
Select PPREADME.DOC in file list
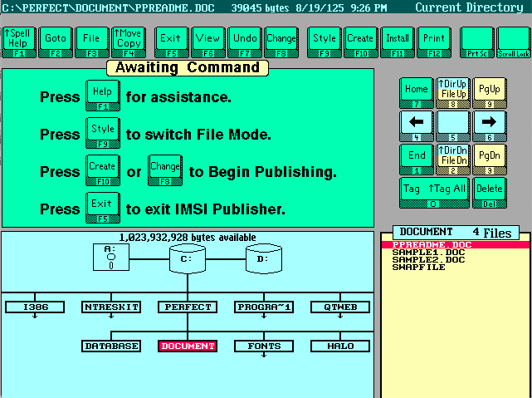pyautogui.click(x=456, y=244)
